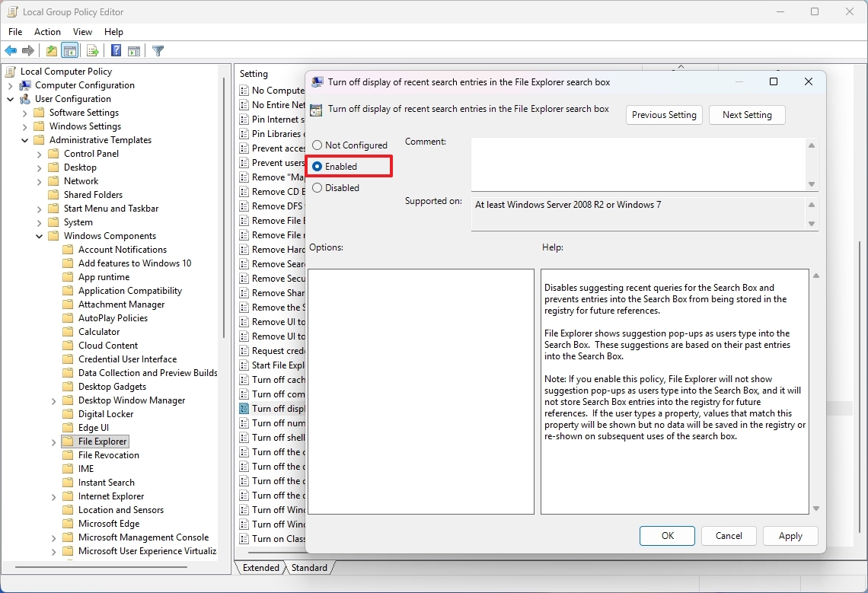Open Help using the toolbar icon
This screenshot has width=868, height=593.
[115, 50]
